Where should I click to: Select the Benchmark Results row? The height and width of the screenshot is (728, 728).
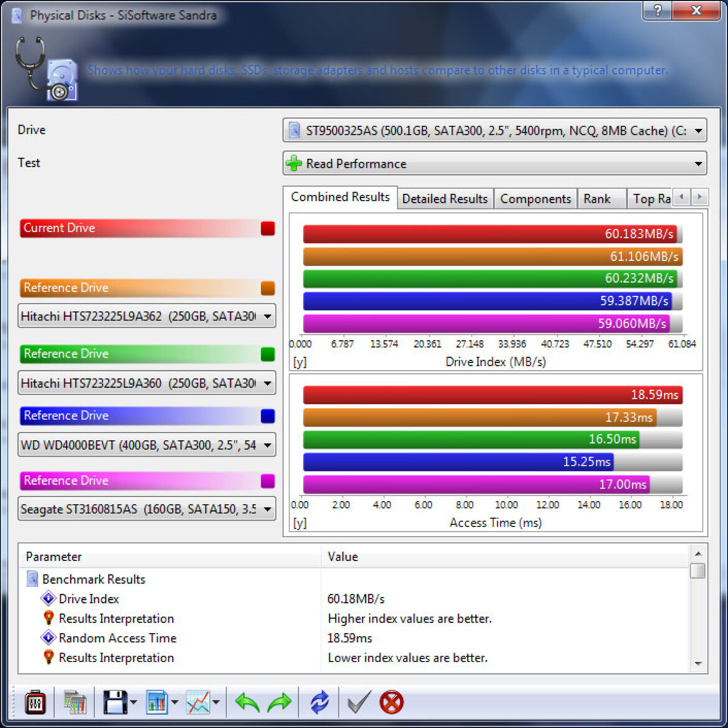coord(354,579)
